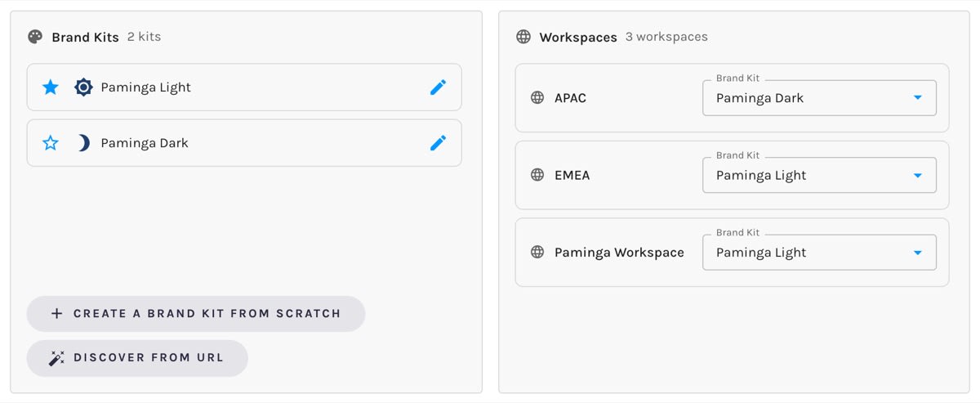Open the EMEA Brand Kit dropdown
Image resolution: width=980 pixels, height=403 pixels.
(x=819, y=175)
